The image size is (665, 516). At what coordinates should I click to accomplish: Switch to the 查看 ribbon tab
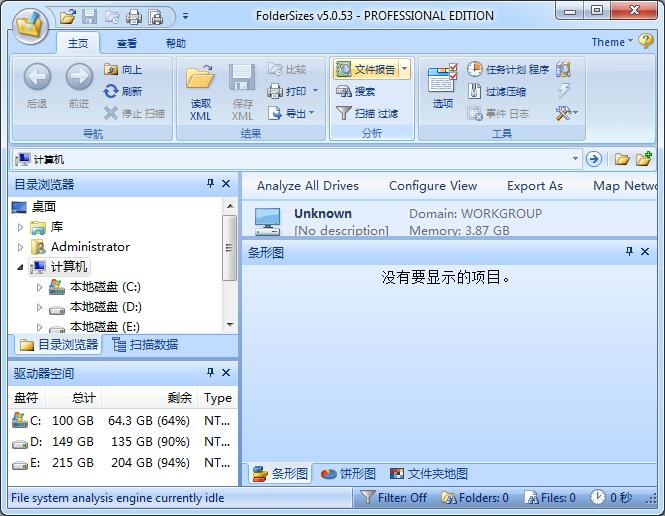(127, 43)
